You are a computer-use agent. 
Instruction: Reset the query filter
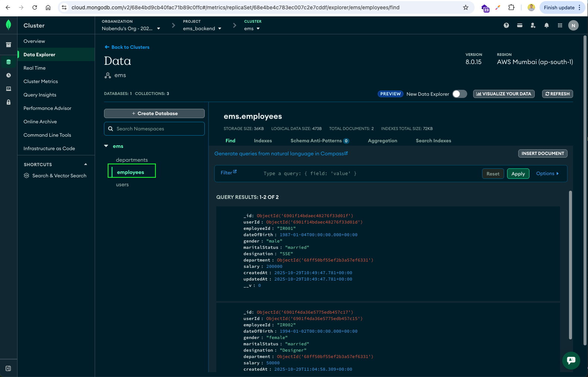493,174
